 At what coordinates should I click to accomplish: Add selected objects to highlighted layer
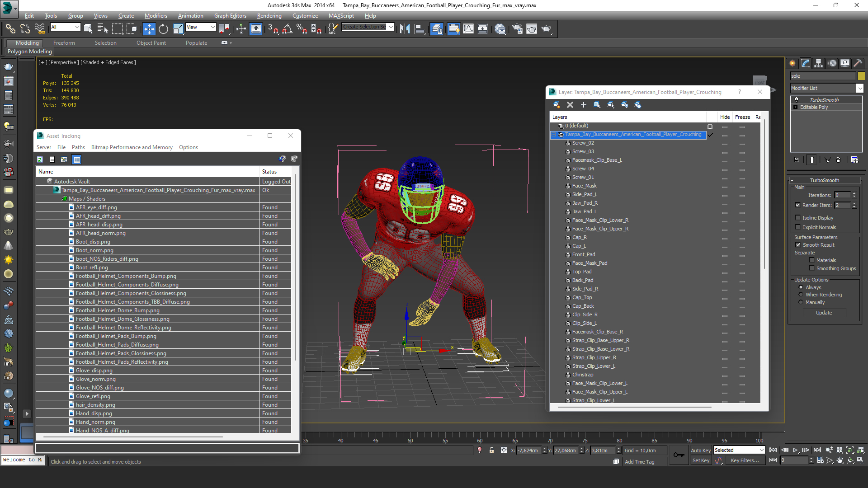pyautogui.click(x=584, y=105)
